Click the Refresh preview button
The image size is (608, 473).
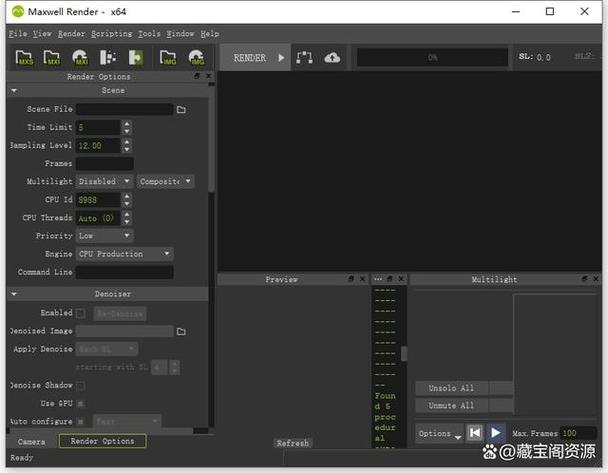(293, 443)
